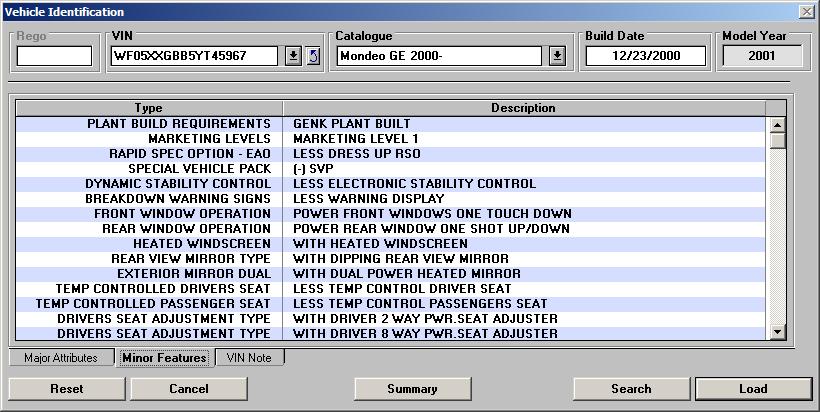This screenshot has height=412, width=820.
Task: Click MARKETING LEVEL 1 description
Action: click(x=356, y=139)
